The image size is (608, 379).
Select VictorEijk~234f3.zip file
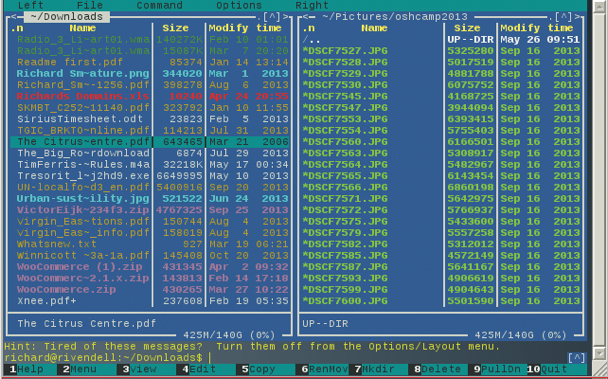click(x=150, y=210)
